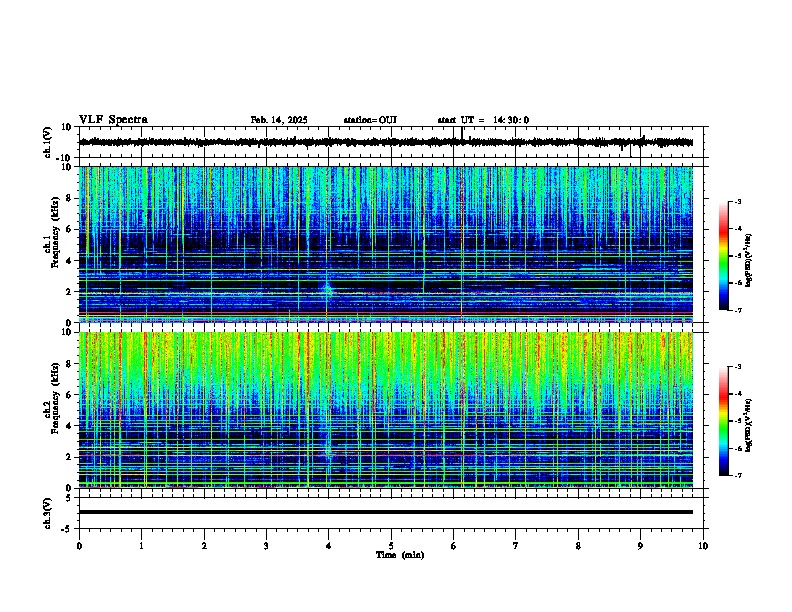Click the upper colorbar's log(PSD) label
Viewport: 792px width, 612px height.
point(749,260)
